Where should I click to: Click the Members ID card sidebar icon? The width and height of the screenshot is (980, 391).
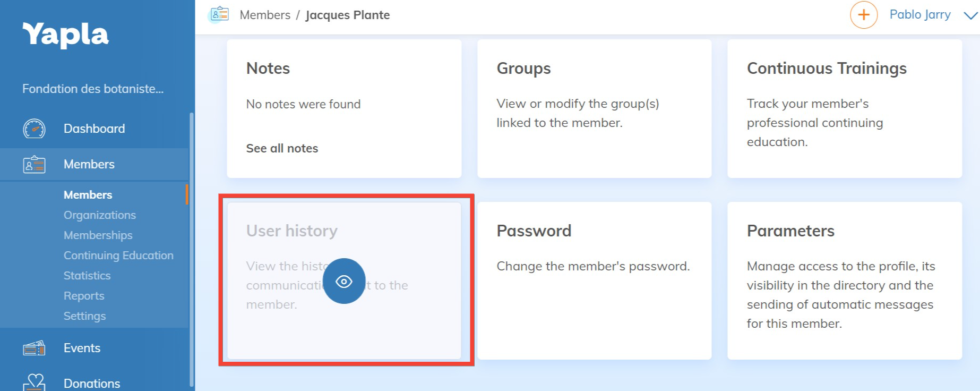coord(35,165)
